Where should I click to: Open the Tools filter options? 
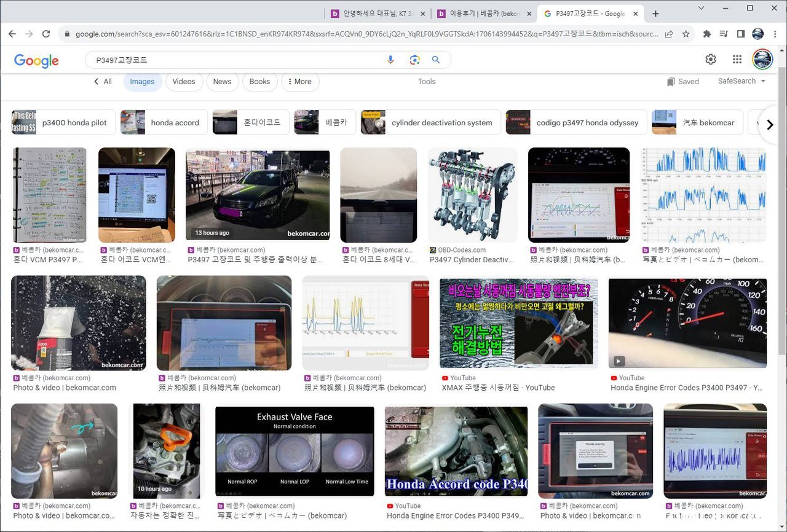tap(427, 82)
